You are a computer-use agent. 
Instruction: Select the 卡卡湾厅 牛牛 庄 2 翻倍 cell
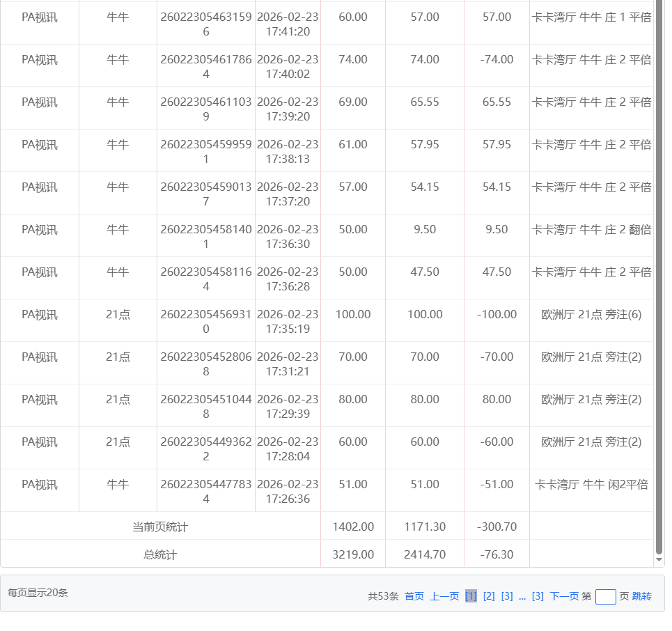[x=591, y=230]
